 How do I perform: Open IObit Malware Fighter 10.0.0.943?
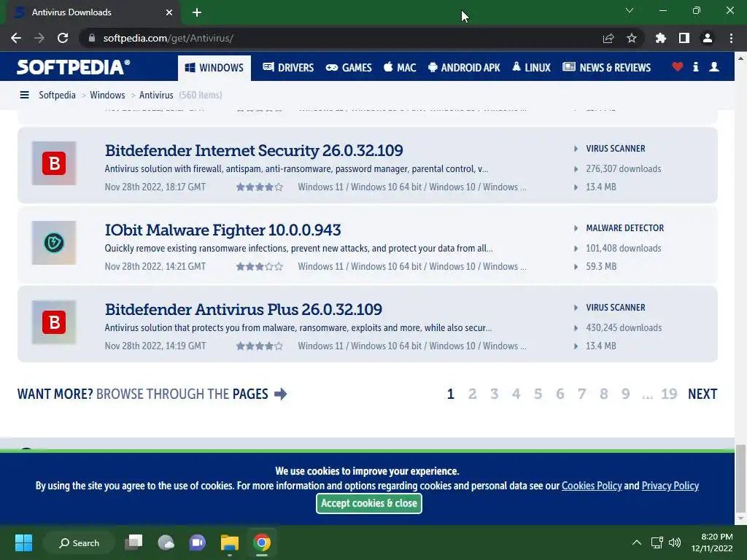(223, 230)
